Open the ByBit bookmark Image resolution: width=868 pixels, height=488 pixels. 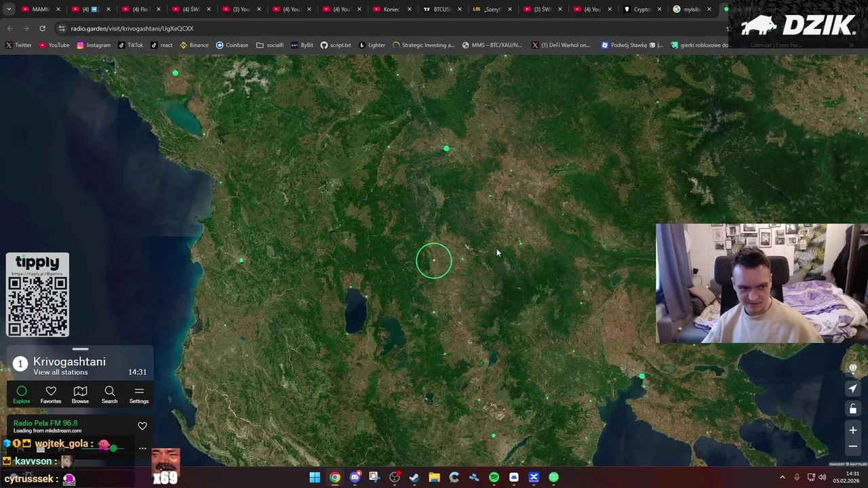(302, 45)
